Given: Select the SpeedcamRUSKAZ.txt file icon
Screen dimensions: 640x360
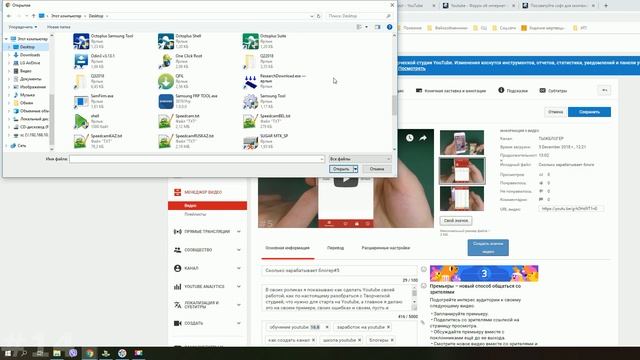Looking at the screenshot, I should 166,141.
